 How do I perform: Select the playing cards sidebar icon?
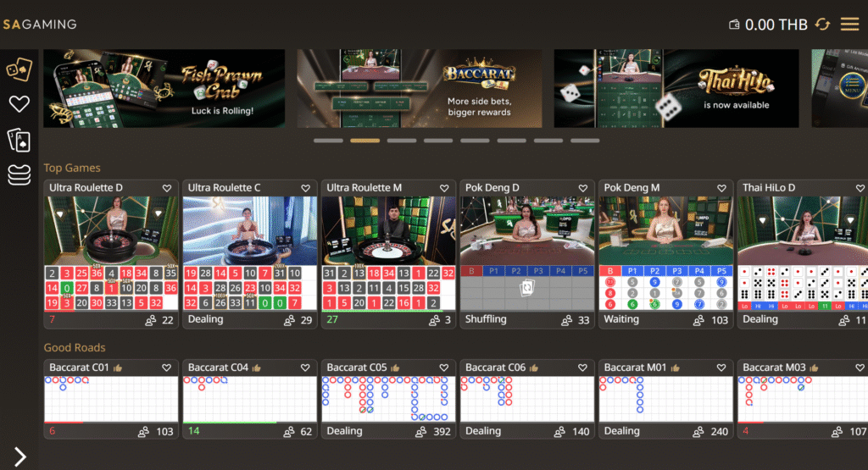point(19,140)
